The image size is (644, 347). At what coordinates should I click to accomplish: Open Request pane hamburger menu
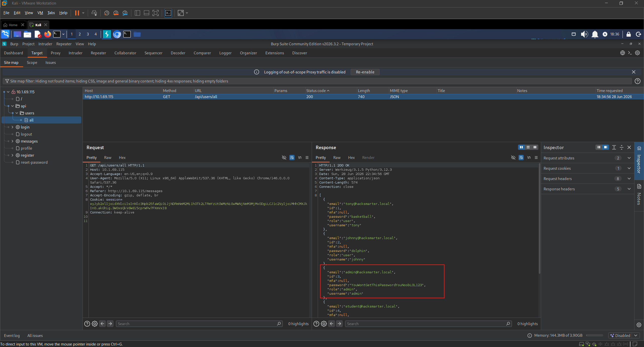click(307, 157)
